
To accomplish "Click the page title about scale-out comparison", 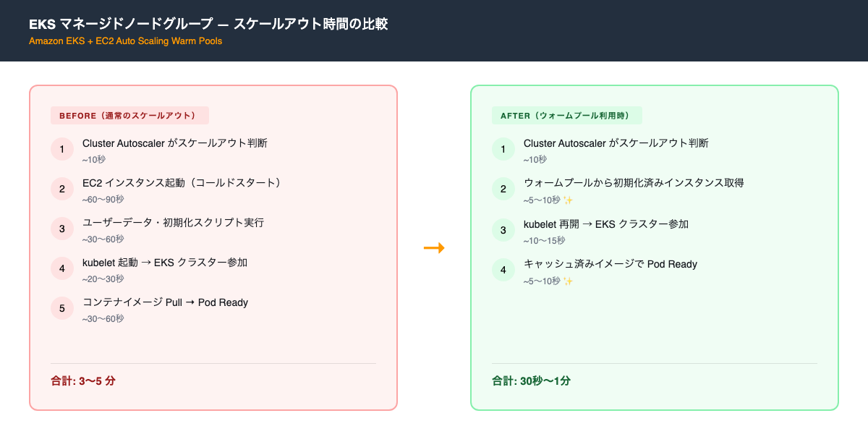I will [208, 24].
